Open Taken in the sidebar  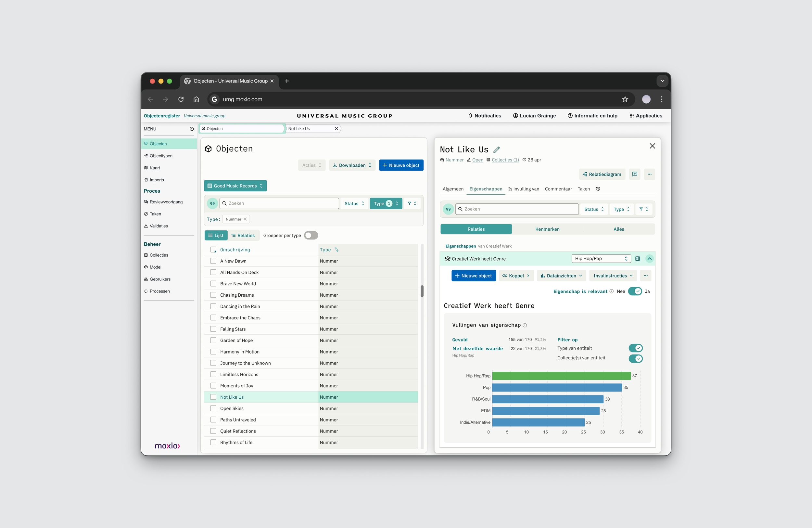pos(155,214)
